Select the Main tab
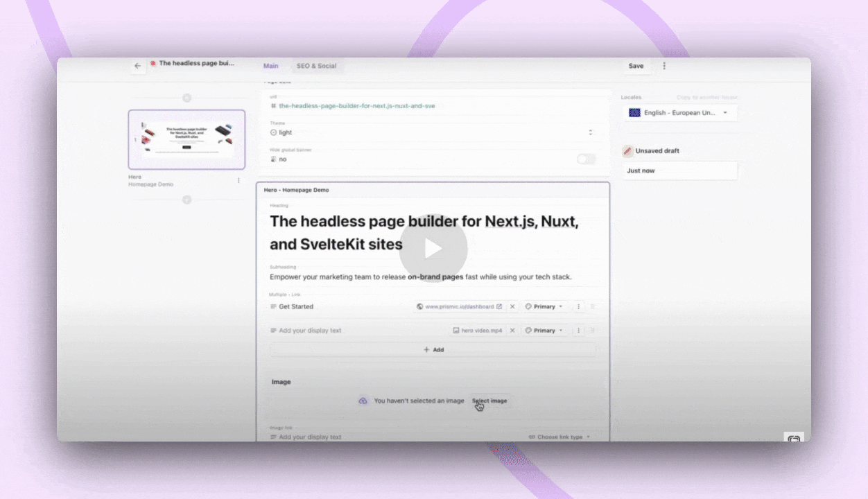 [x=270, y=65]
